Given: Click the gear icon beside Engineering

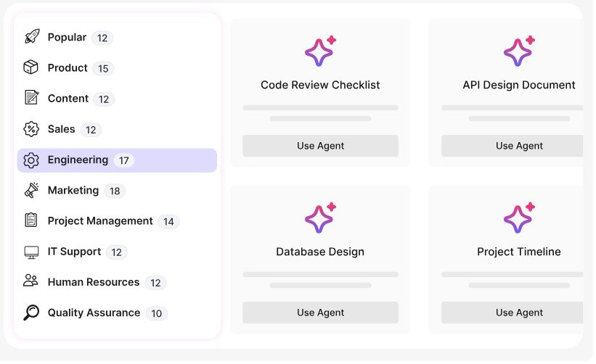Looking at the screenshot, I should (31, 160).
